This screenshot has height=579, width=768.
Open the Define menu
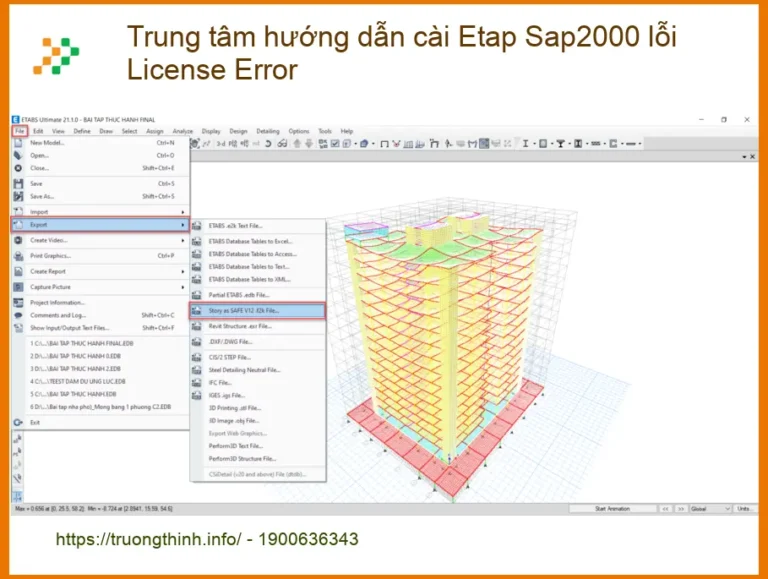[82, 131]
